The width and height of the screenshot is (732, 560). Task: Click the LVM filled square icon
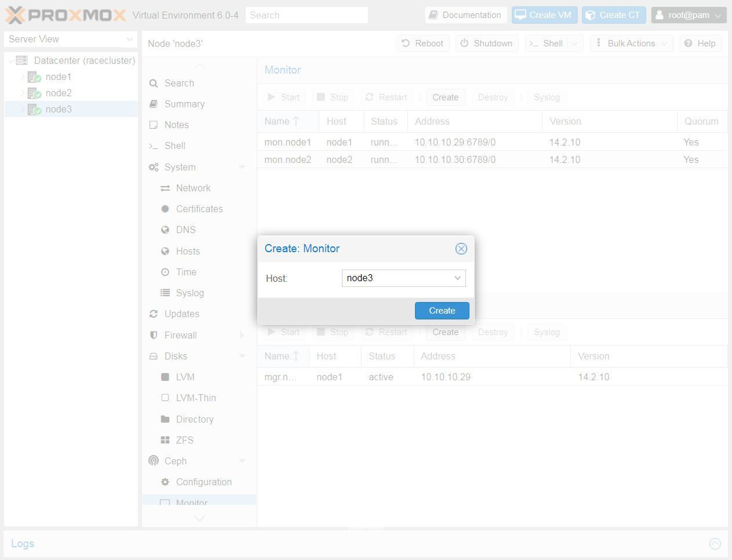pyautogui.click(x=165, y=377)
